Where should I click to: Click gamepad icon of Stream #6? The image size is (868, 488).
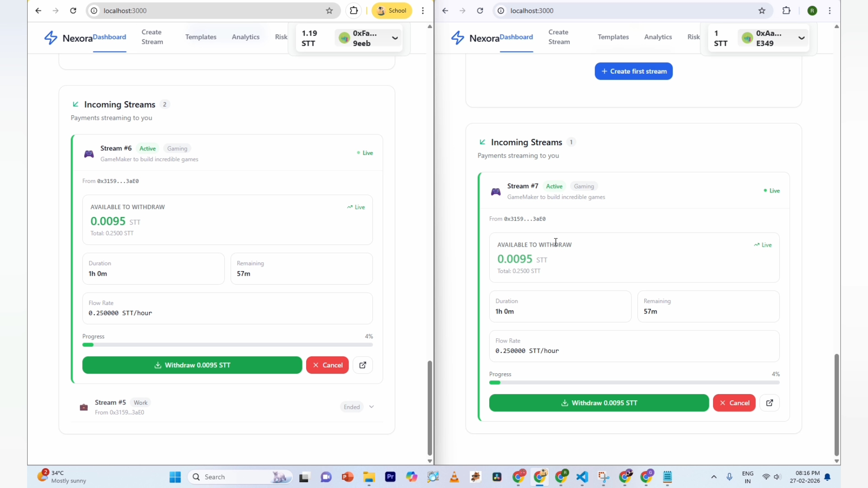point(89,154)
